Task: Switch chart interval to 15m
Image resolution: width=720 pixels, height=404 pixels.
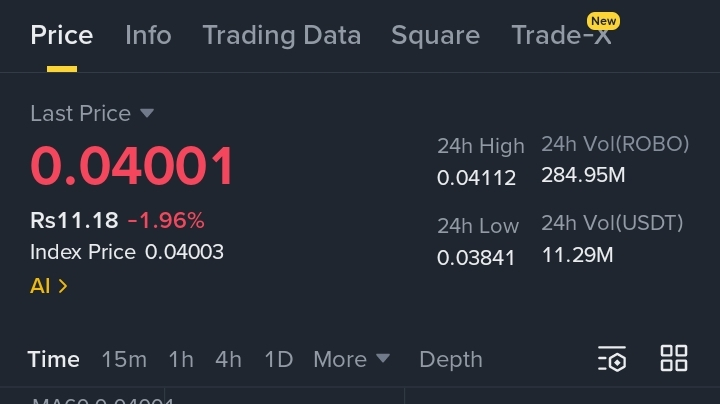Action: (124, 359)
